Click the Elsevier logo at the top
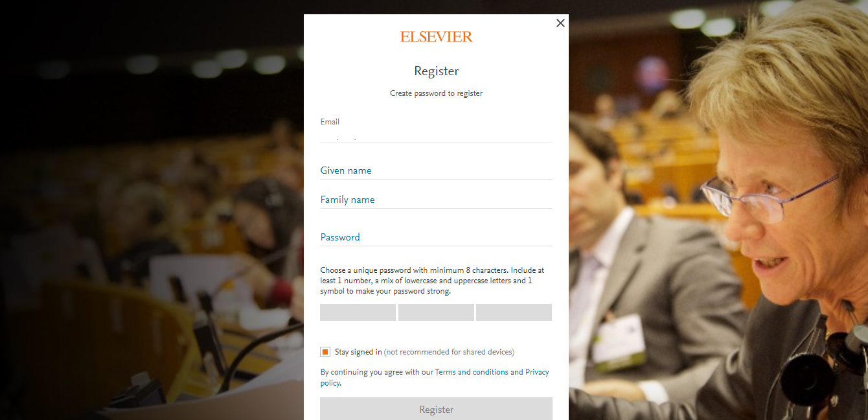868x420 pixels. click(437, 37)
